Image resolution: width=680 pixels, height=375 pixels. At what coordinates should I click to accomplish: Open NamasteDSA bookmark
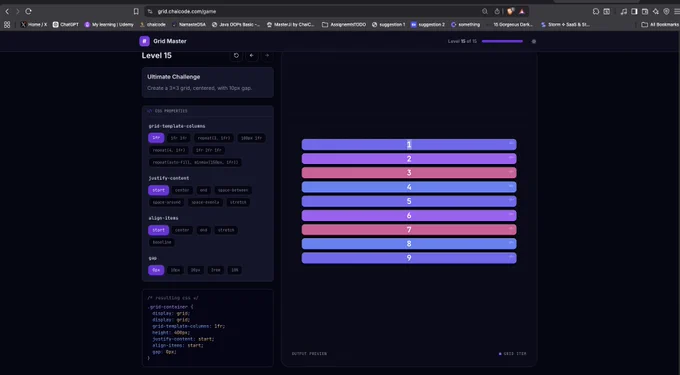pyautogui.click(x=189, y=25)
